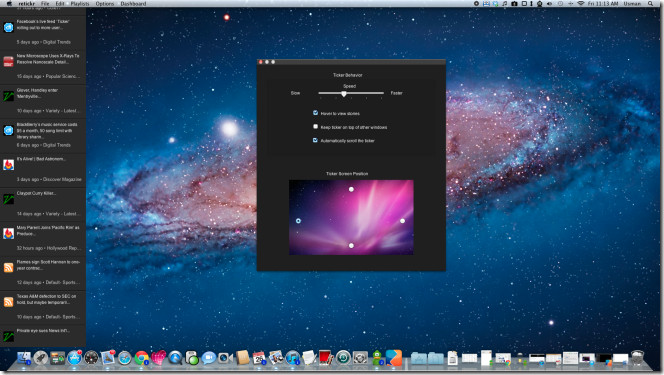The height and width of the screenshot is (375, 664).
Task: Open iTunes from the Dock
Action: point(292,358)
